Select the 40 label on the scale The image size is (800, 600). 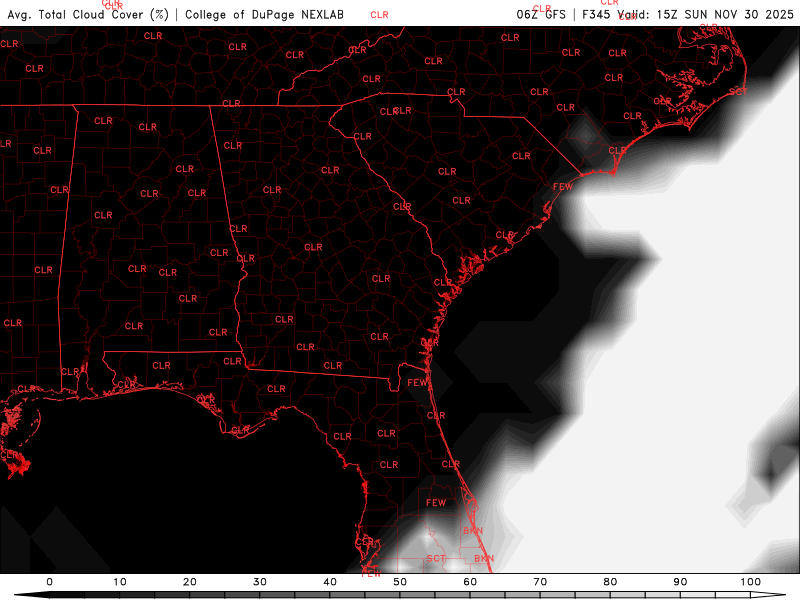pos(330,582)
